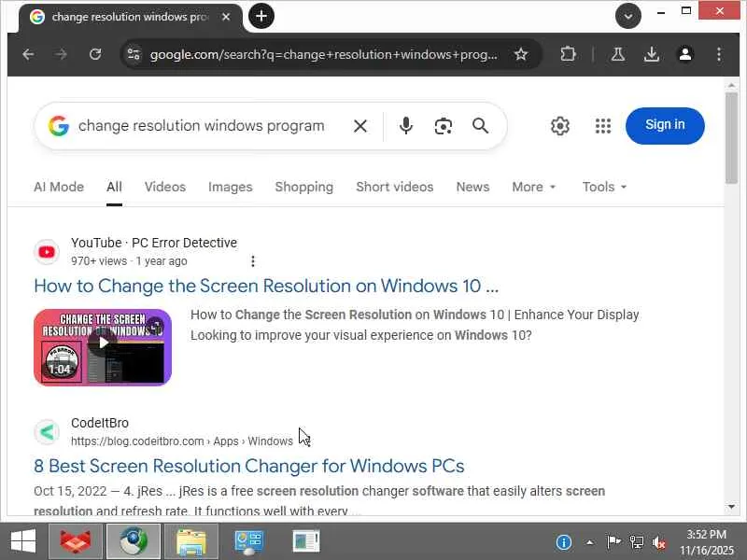Click the CodeItBro site favicon

[47, 432]
